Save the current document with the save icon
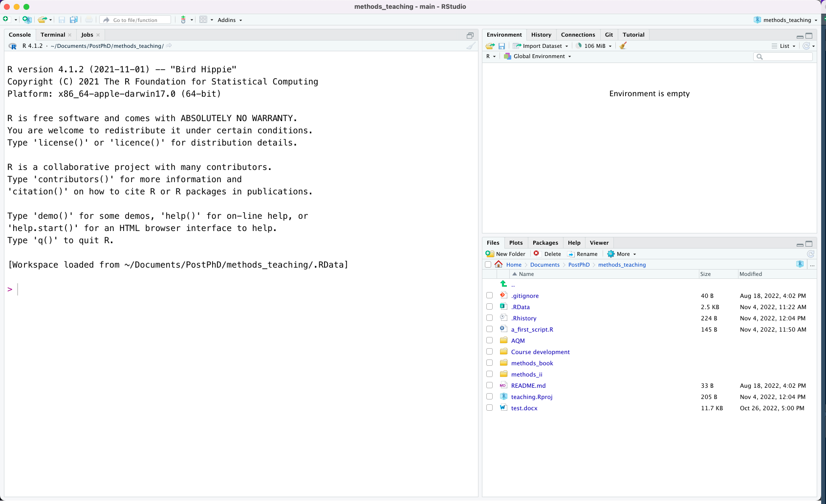The width and height of the screenshot is (826, 504). tap(62, 20)
